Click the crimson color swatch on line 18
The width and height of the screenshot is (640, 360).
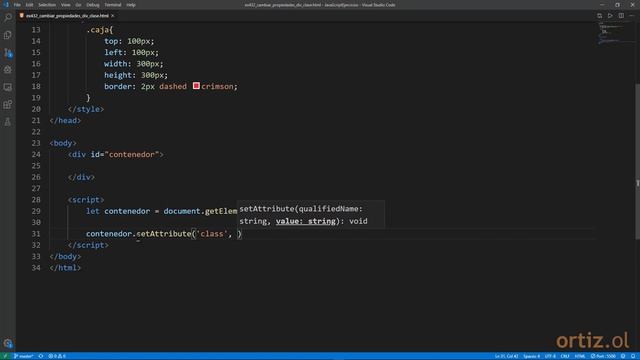[196, 86]
